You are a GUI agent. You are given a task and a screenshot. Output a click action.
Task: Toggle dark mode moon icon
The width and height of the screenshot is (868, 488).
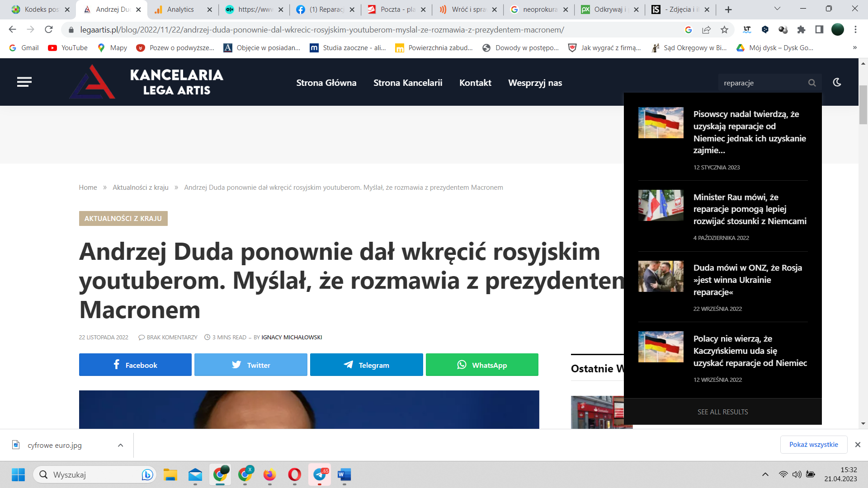[837, 82]
